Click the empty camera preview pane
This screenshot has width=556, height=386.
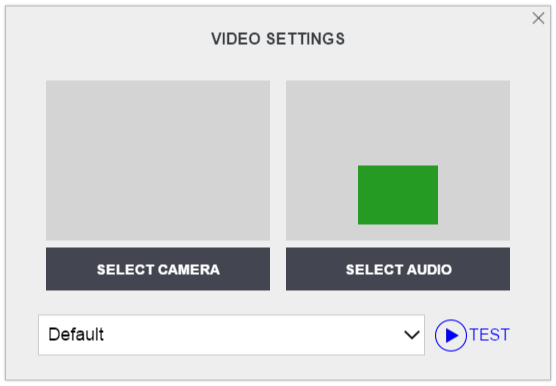(158, 160)
